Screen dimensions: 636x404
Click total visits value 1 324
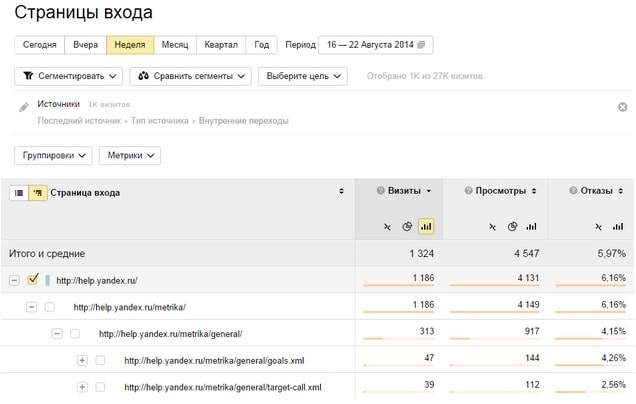pos(421,254)
